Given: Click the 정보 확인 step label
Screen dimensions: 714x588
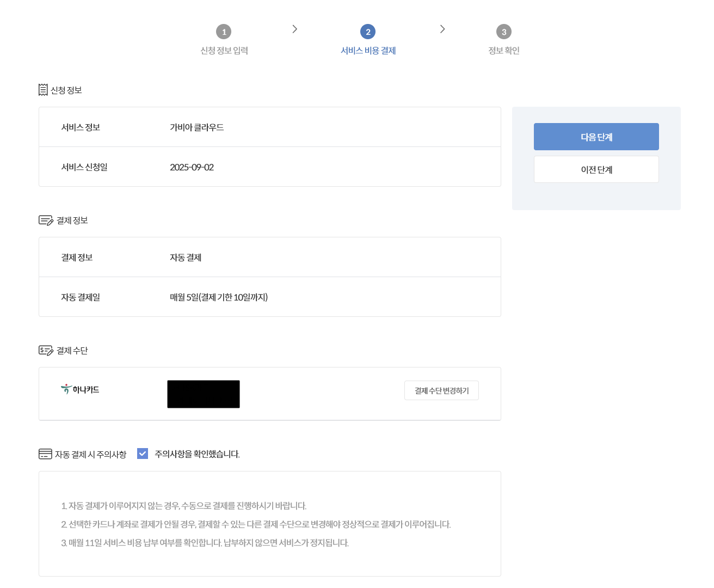Looking at the screenshot, I should 504,51.
